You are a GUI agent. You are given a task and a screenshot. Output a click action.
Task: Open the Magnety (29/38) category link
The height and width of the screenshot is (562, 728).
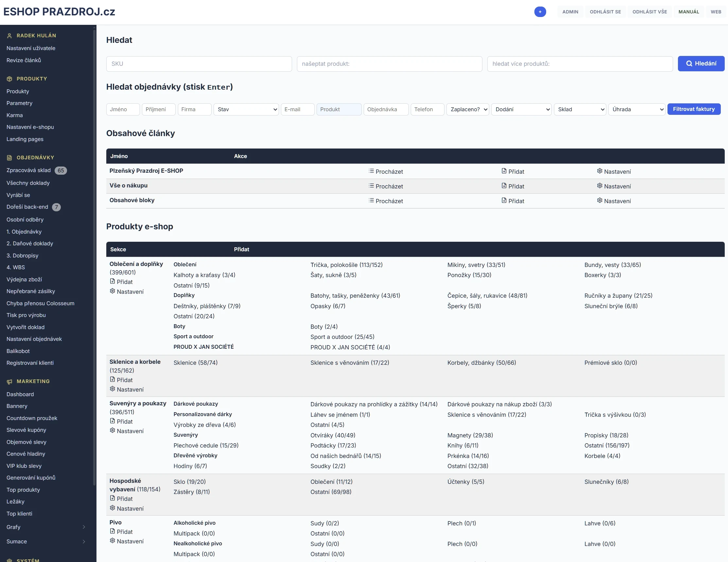click(x=470, y=435)
